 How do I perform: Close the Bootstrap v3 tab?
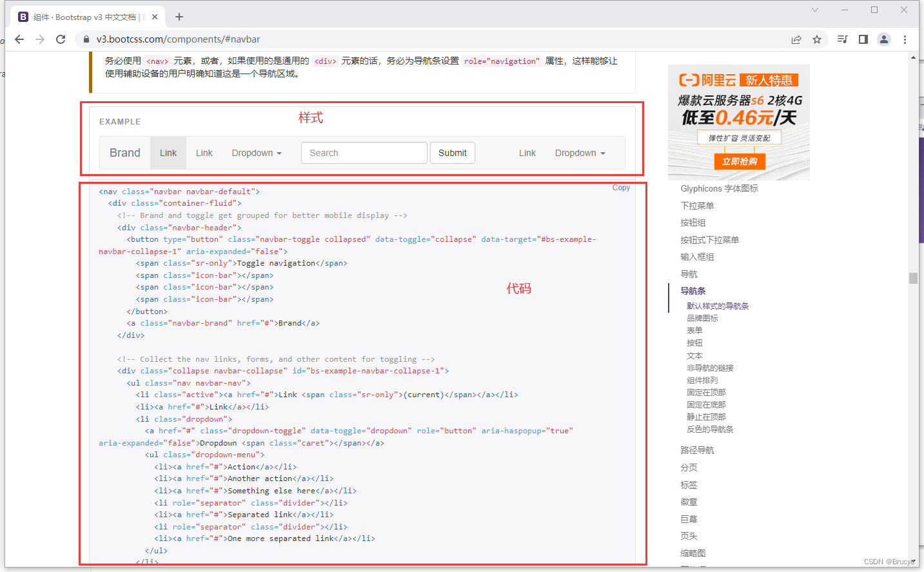155,17
